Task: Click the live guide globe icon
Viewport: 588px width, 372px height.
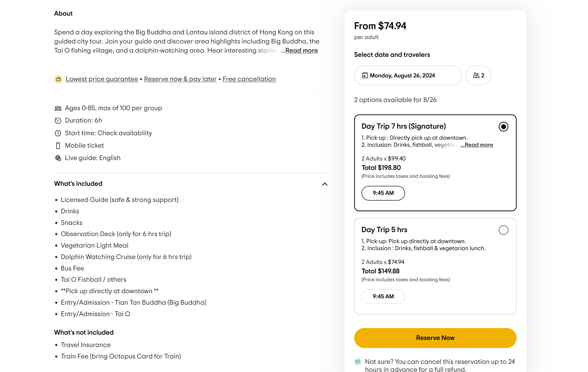Action: coord(58,158)
